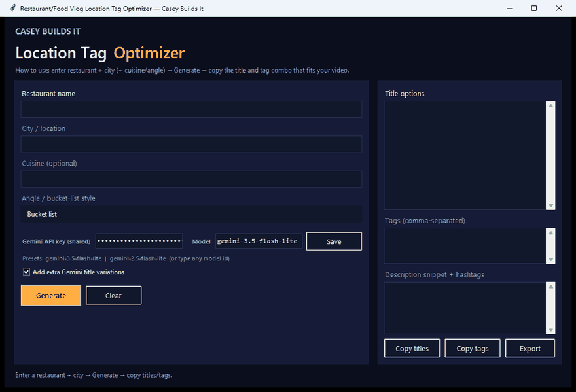Viewport: 576px width, 392px height.
Task: Select the City / location text field
Action: 191,144
